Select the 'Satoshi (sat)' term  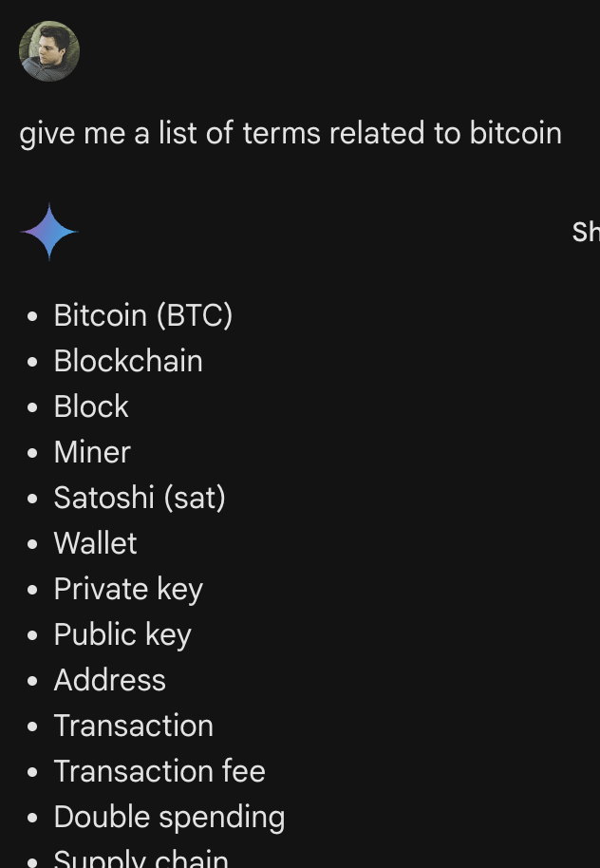point(140,498)
